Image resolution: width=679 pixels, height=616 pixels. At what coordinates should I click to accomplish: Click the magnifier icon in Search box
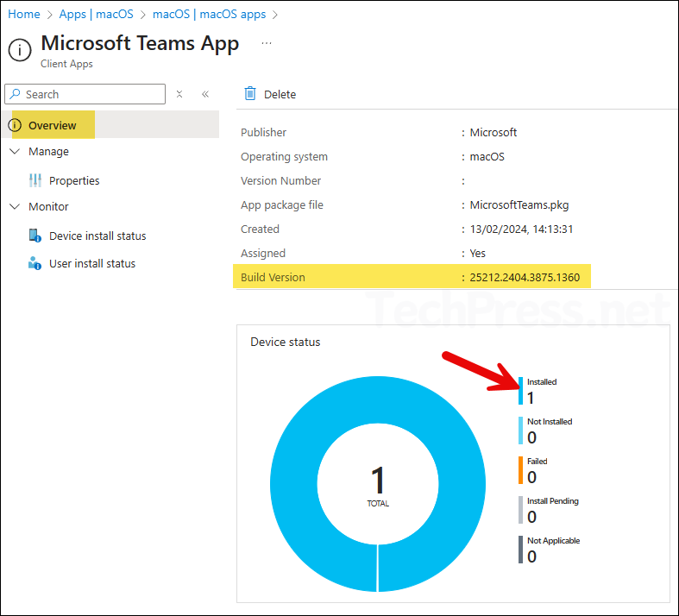click(16, 93)
